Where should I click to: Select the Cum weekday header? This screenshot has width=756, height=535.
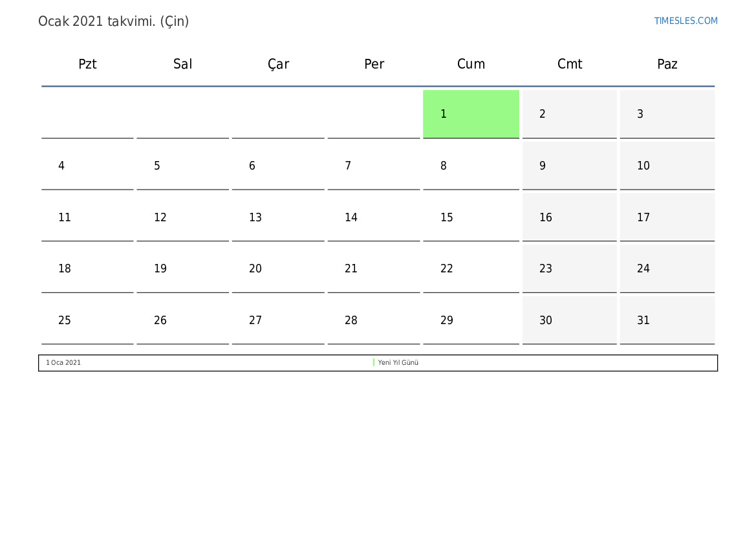click(x=471, y=64)
